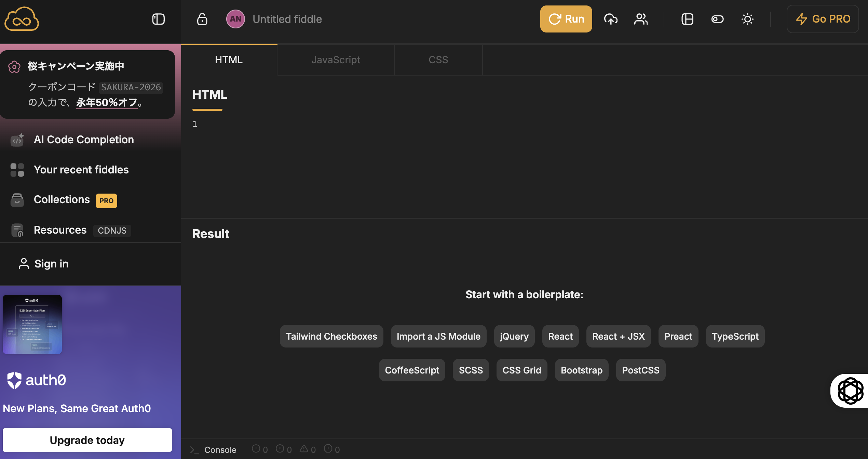Switch theme with the sun icon
The image size is (868, 459).
pos(747,19)
